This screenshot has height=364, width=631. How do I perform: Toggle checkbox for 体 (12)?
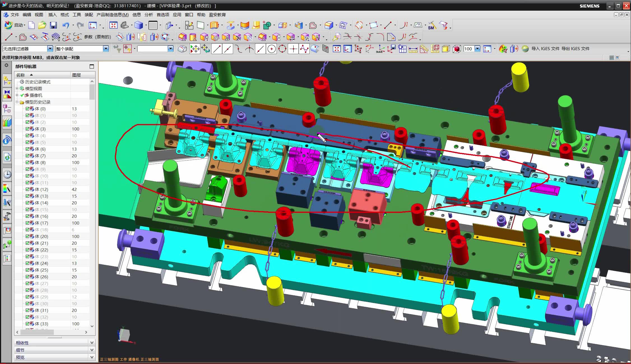pyautogui.click(x=27, y=189)
